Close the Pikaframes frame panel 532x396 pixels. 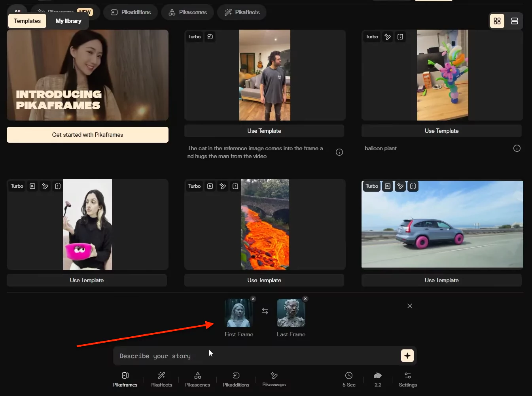tap(410, 306)
